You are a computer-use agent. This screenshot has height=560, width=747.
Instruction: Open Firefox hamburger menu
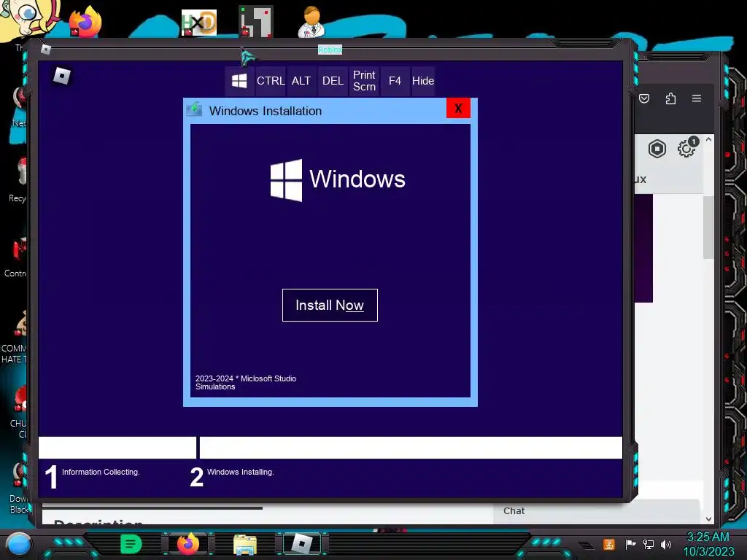pyautogui.click(x=697, y=98)
